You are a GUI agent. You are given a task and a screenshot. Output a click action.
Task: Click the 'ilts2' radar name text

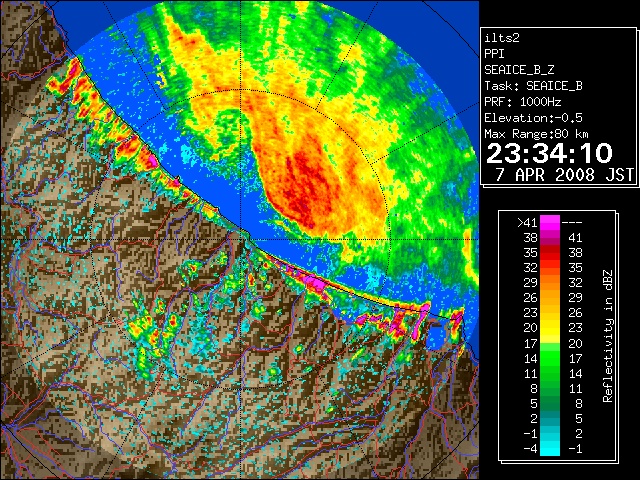502,38
